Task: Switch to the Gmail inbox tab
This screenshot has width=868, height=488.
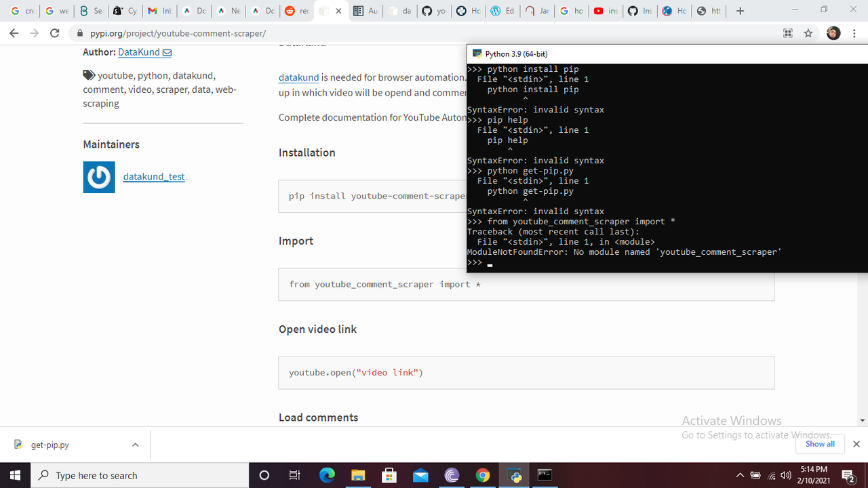Action: pos(159,11)
